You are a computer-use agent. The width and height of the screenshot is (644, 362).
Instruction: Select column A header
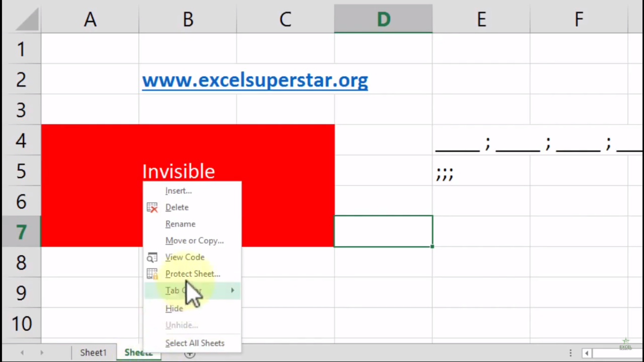90,19
